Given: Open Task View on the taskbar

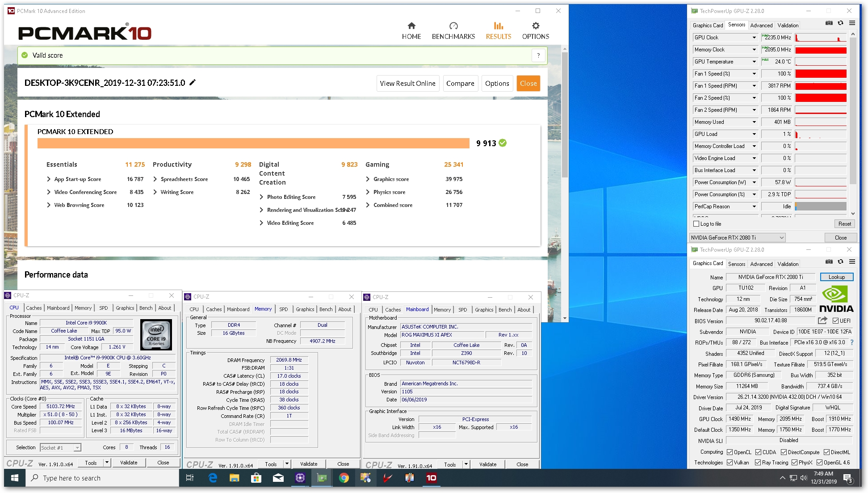Looking at the screenshot, I should (189, 478).
